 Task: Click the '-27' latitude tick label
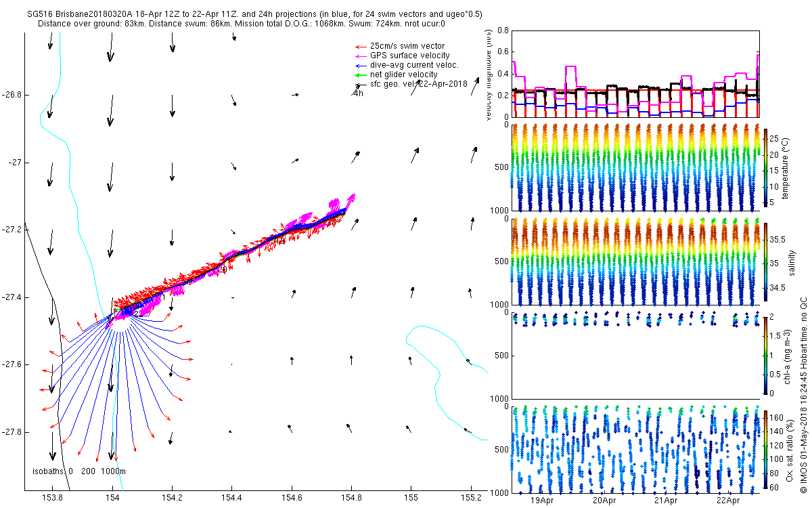[15, 163]
